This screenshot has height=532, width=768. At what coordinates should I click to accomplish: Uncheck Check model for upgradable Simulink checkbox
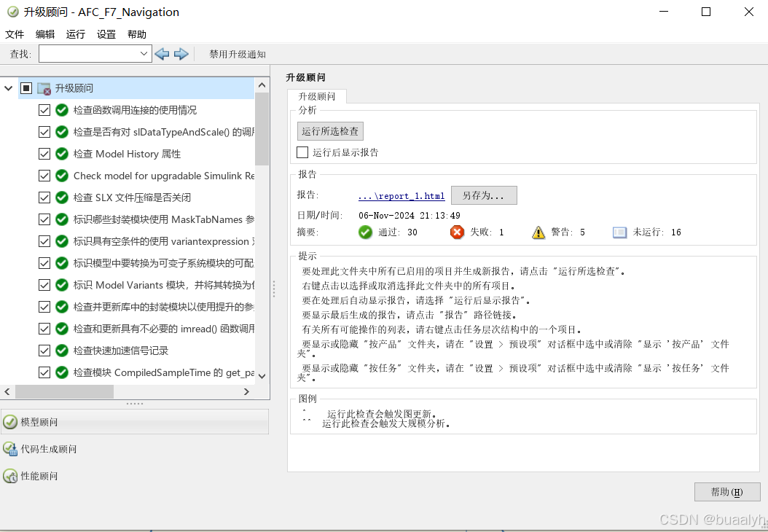[44, 176]
